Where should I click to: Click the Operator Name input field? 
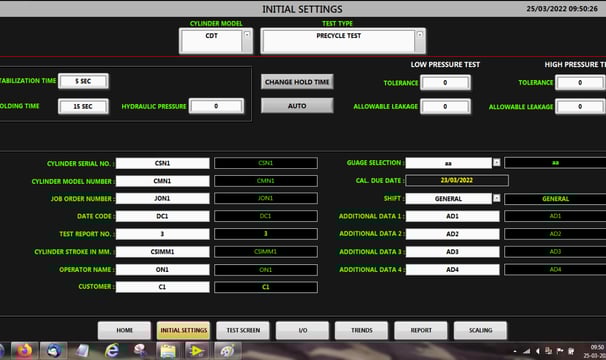pos(162,270)
